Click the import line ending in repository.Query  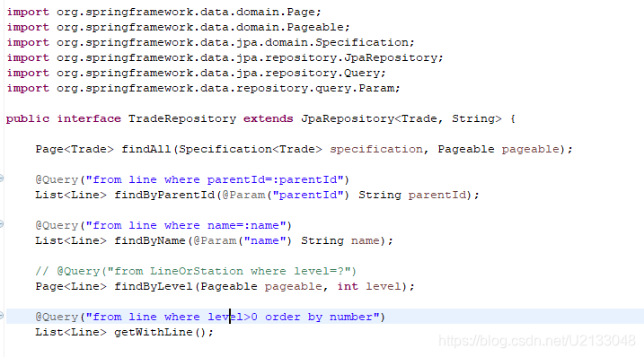click(x=197, y=73)
